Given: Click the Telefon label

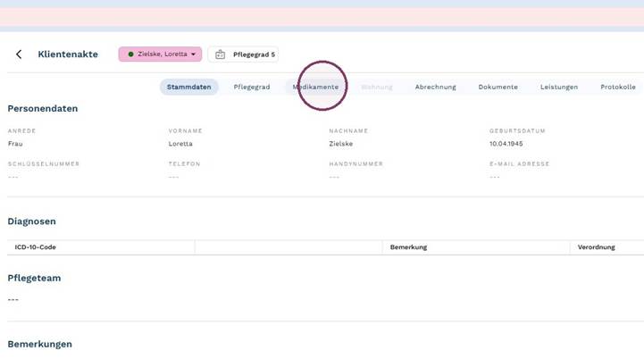Looking at the screenshot, I should pos(184,163).
